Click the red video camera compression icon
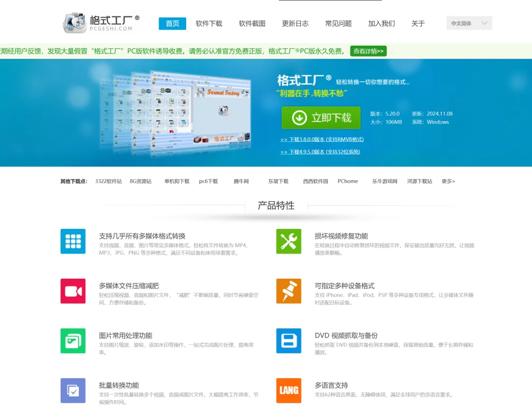 tap(73, 291)
